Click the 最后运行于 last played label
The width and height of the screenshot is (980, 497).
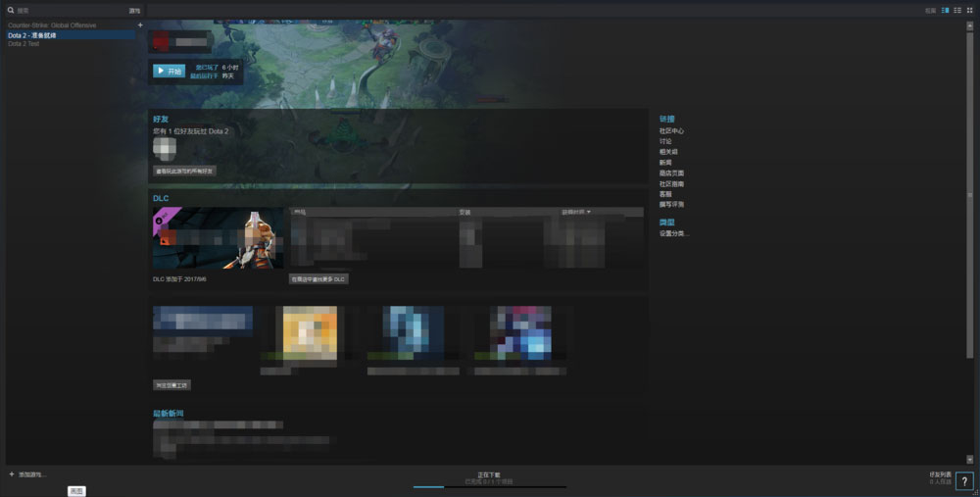point(205,75)
